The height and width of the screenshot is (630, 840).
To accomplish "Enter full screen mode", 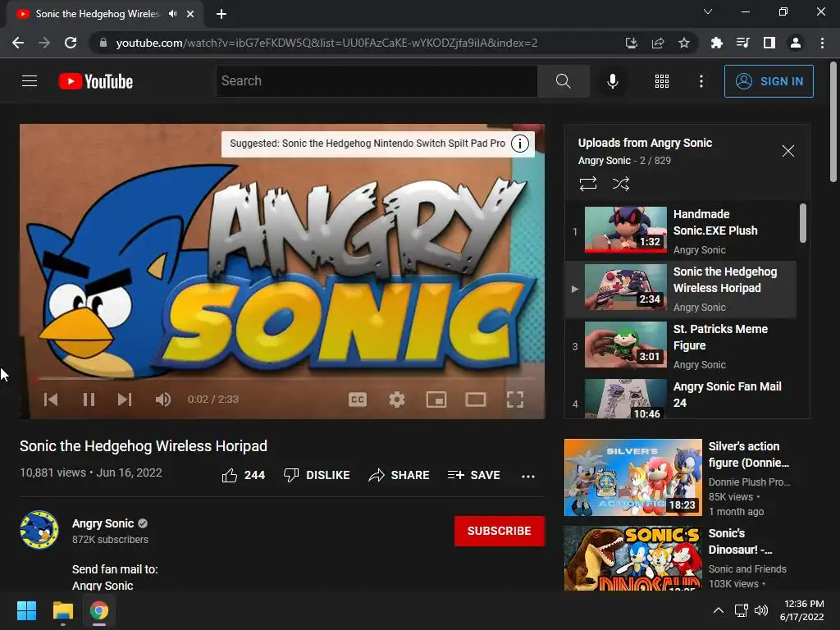I will click(x=515, y=399).
